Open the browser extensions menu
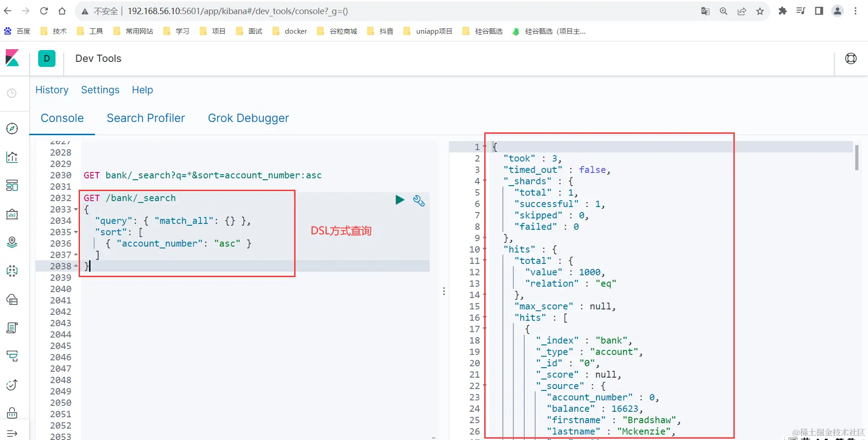 point(783,11)
